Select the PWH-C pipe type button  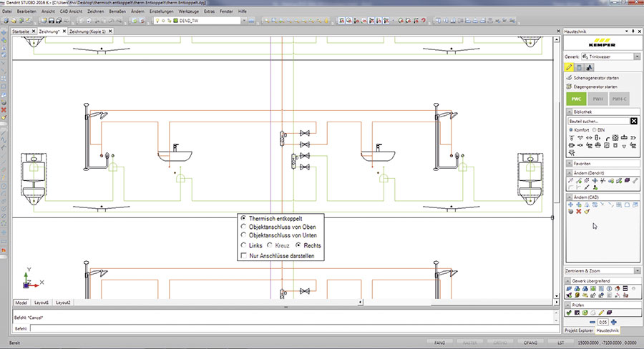click(x=620, y=99)
